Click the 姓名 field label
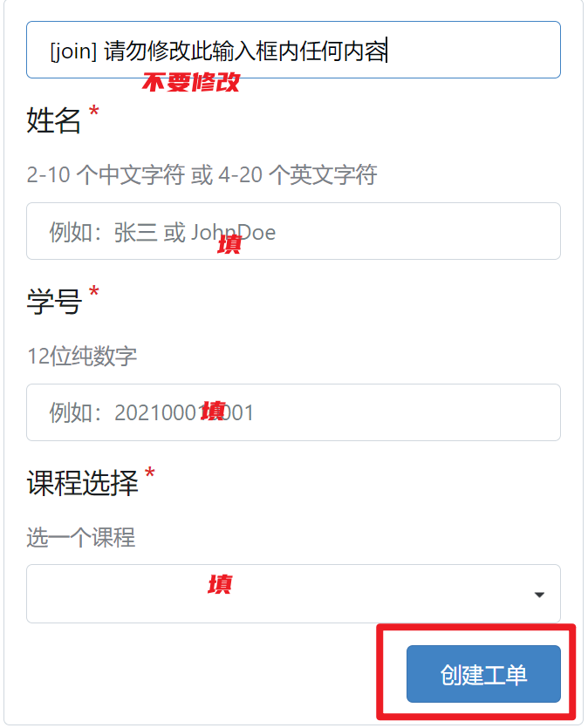This screenshot has height=728, width=588. tap(54, 120)
